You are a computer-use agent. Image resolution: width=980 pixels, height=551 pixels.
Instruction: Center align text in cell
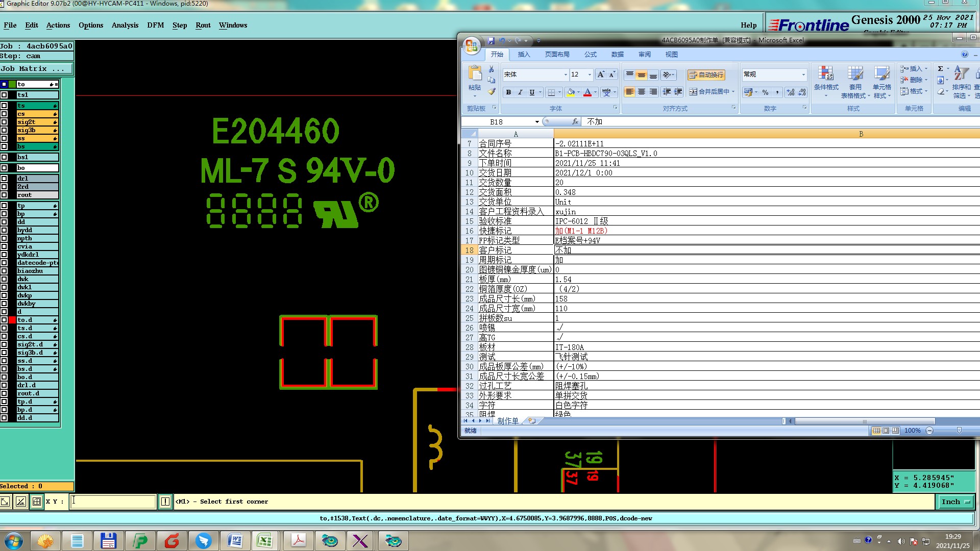(642, 92)
